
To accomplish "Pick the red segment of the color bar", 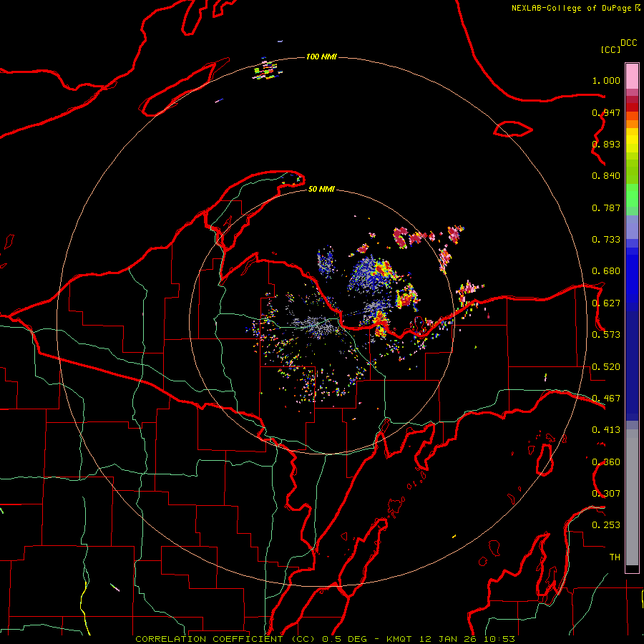I will [632, 107].
